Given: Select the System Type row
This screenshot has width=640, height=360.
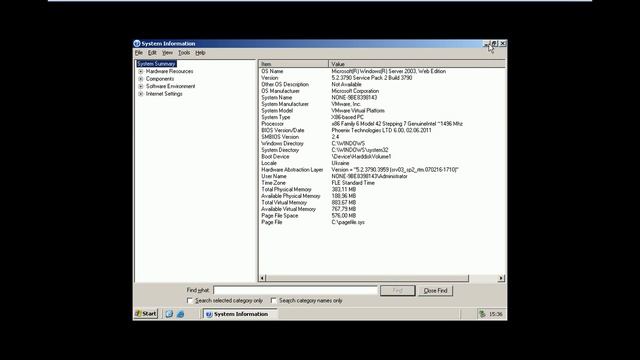Looking at the screenshot, I should 382,117.
